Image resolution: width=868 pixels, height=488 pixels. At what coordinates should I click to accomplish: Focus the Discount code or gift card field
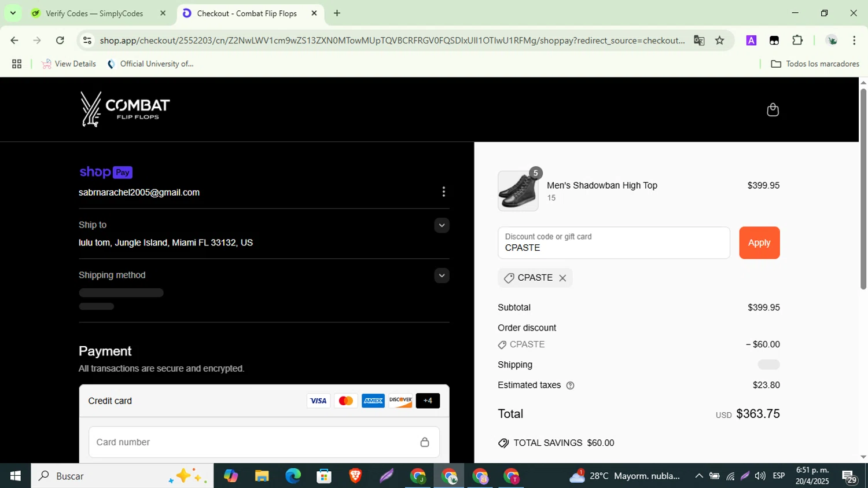coord(613,243)
